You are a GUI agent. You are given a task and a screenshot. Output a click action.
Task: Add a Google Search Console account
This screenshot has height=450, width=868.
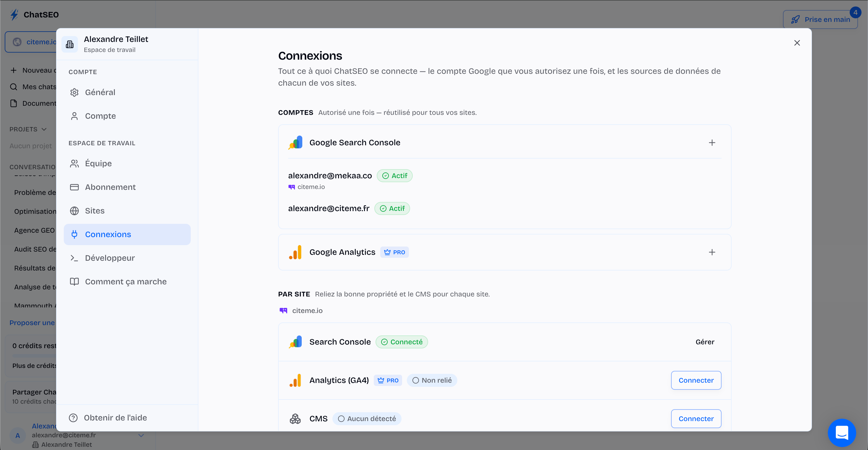point(712,143)
